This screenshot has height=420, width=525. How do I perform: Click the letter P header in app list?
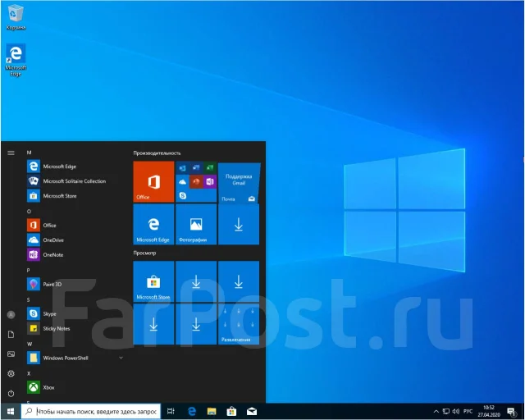29,270
